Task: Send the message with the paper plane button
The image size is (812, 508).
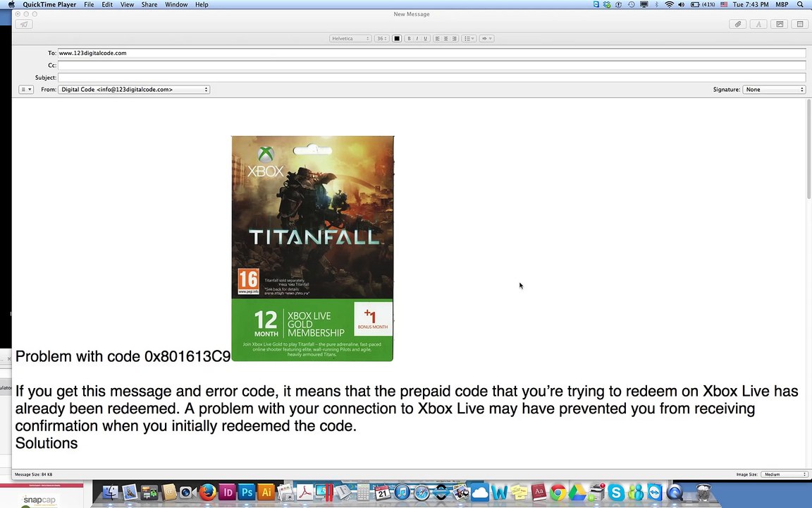Action: click(x=24, y=25)
